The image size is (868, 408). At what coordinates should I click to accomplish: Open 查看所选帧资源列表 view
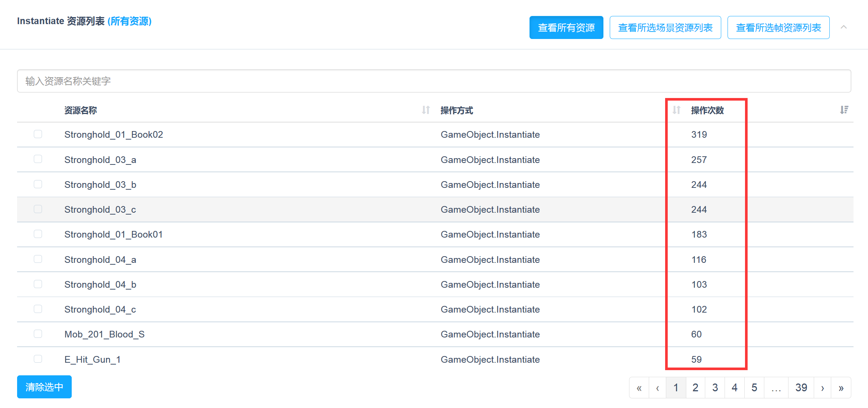pos(778,27)
